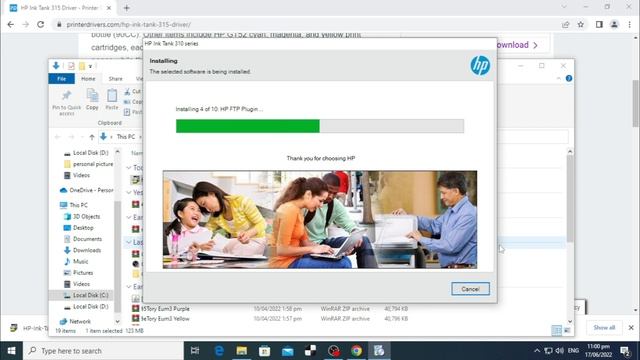Go back in Chrome browser
Viewport: 640px width, 360px height.
[x=11, y=24]
